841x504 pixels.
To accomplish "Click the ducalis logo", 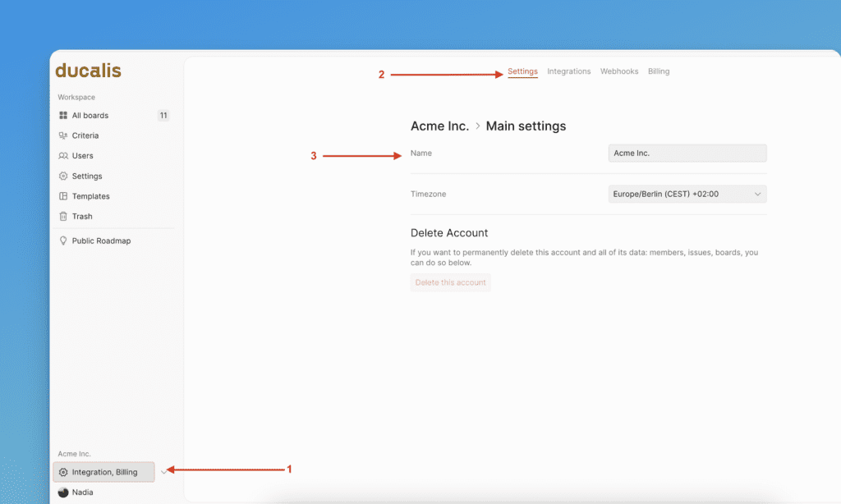I will (88, 71).
